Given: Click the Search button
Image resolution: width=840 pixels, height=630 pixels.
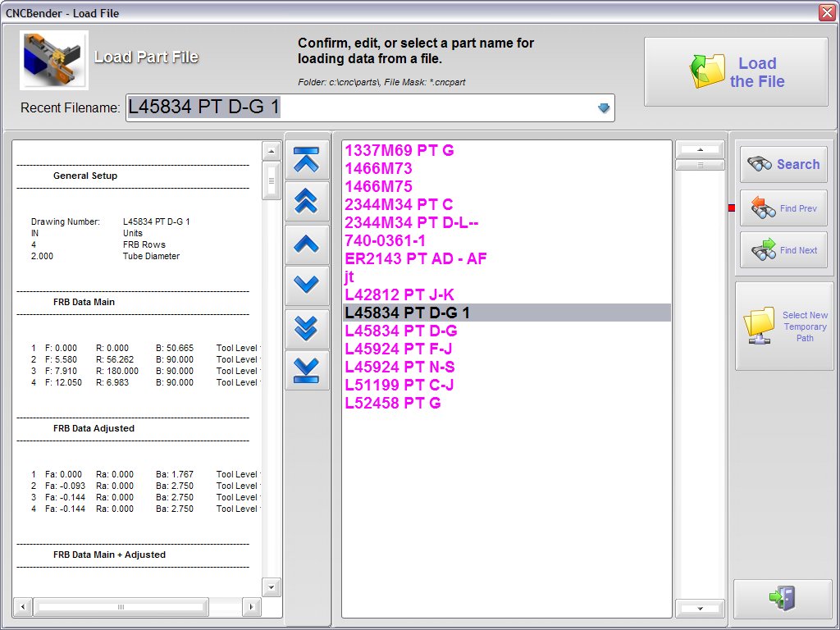Looking at the screenshot, I should pyautogui.click(x=783, y=164).
